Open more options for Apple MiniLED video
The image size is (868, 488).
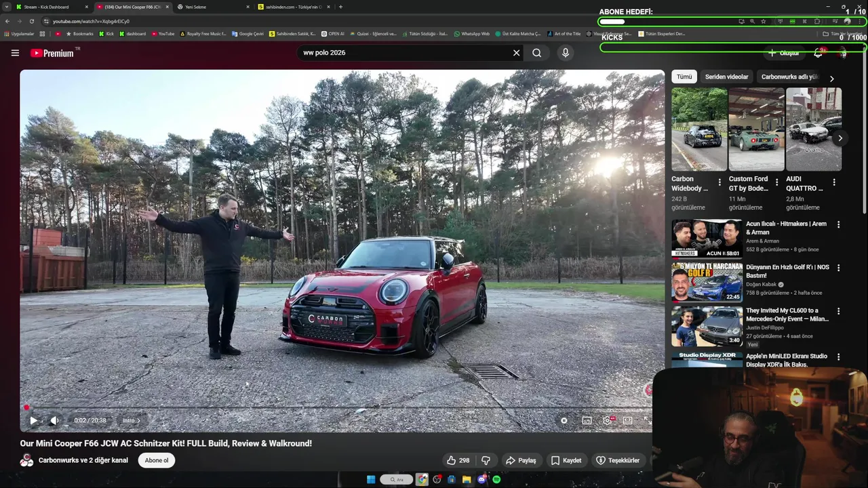coord(838,357)
